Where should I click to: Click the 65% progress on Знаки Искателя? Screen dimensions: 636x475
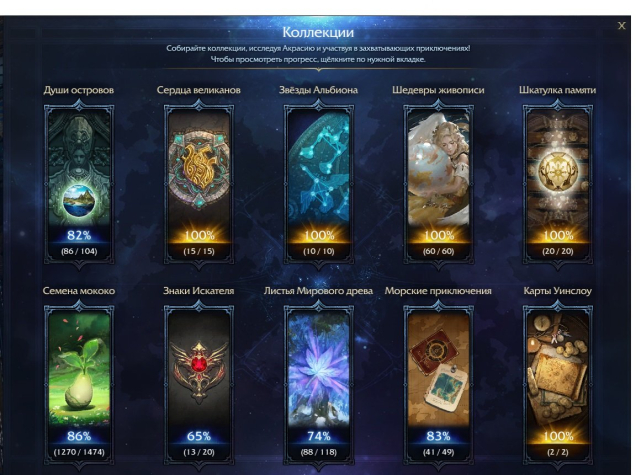click(199, 436)
